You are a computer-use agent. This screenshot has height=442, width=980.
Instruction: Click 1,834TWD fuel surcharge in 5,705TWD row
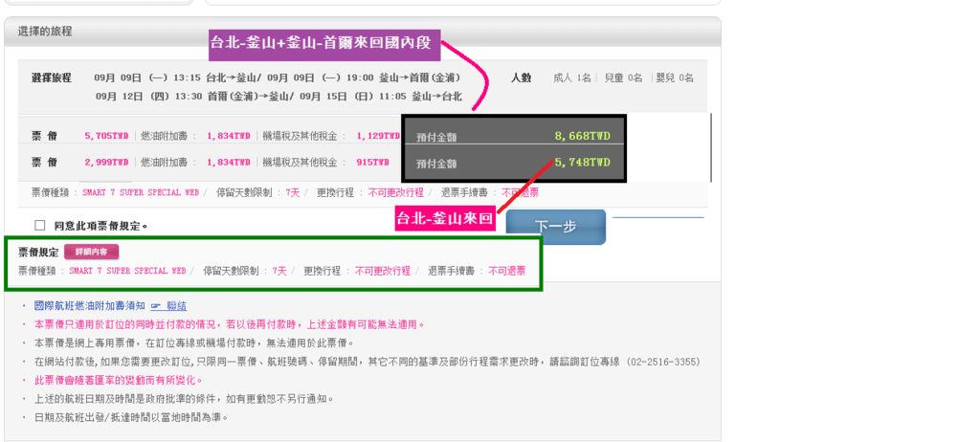(229, 136)
